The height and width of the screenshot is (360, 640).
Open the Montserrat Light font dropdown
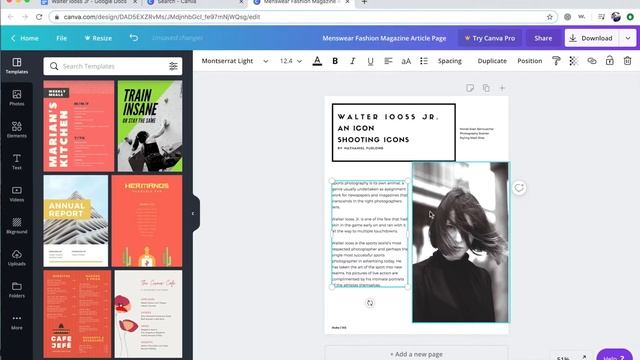(x=235, y=61)
